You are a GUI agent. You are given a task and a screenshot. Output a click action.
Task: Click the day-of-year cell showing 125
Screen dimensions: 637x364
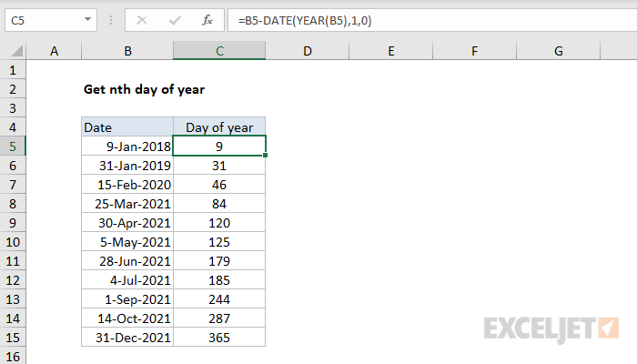point(219,242)
